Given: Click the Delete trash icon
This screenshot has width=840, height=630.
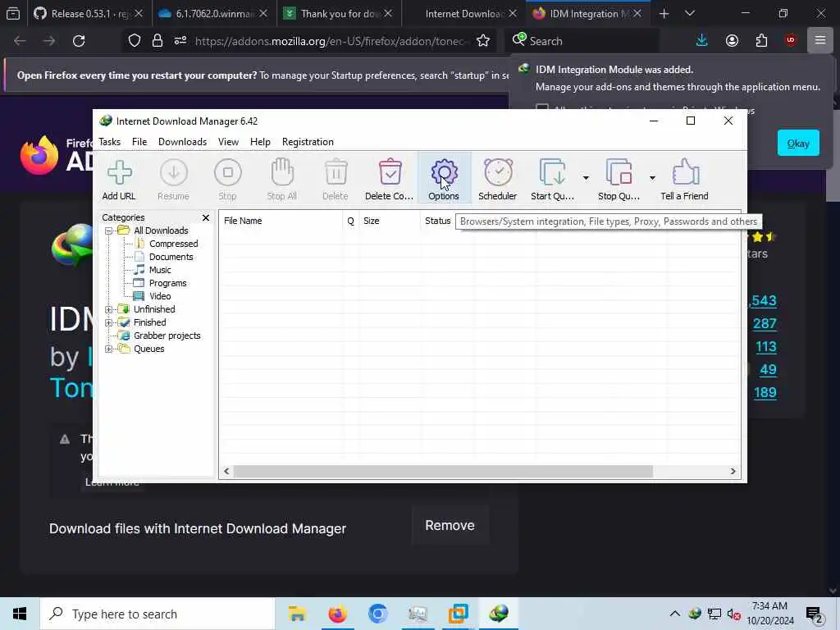Looking at the screenshot, I should pyautogui.click(x=336, y=180).
